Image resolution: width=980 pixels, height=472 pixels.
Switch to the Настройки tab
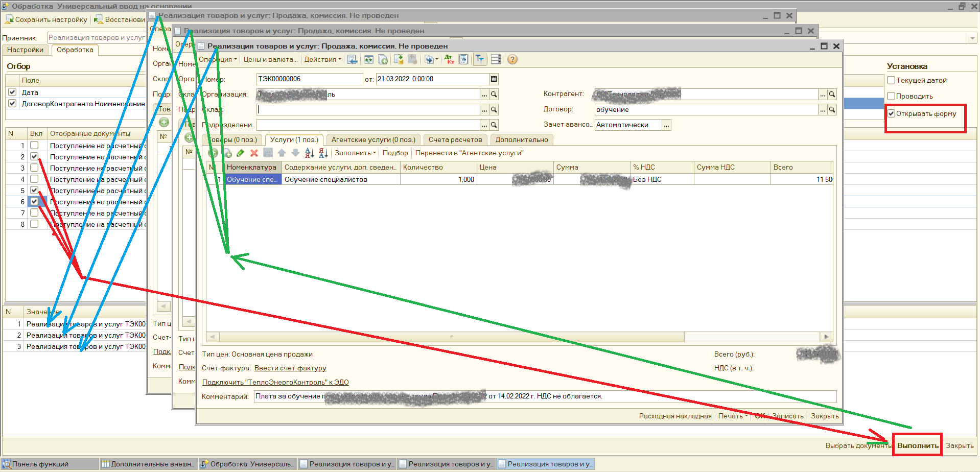tap(25, 50)
